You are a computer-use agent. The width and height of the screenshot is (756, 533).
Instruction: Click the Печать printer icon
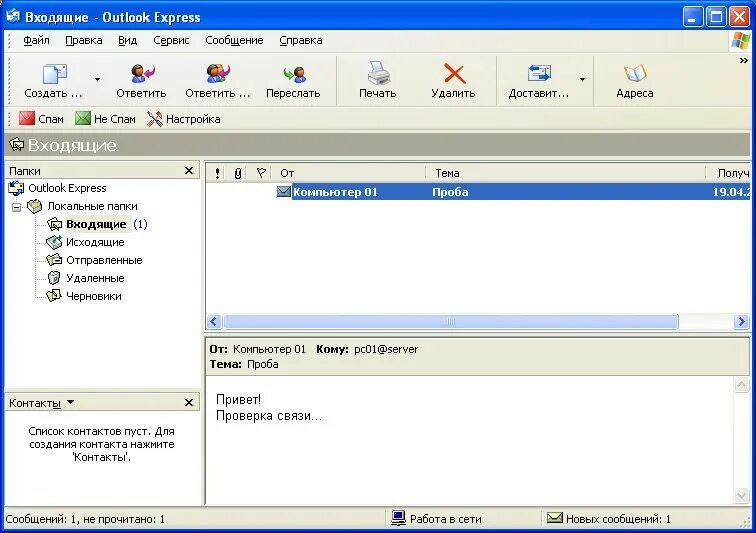tap(378, 73)
